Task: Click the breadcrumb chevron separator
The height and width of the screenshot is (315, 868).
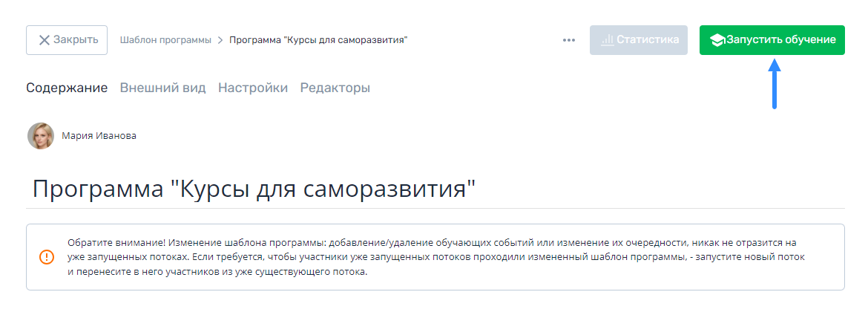Action: [220, 40]
